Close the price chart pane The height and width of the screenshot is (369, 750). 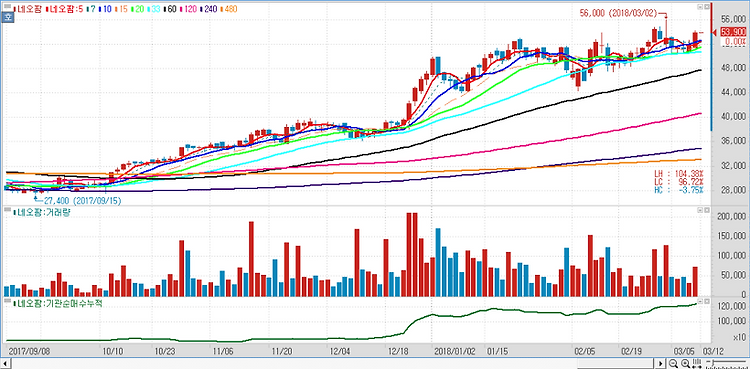pos(706,7)
